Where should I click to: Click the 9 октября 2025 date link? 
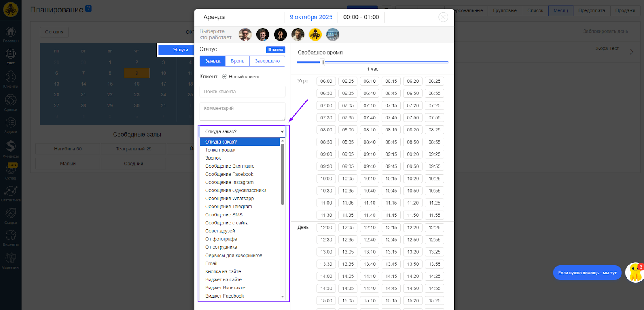pyautogui.click(x=311, y=17)
